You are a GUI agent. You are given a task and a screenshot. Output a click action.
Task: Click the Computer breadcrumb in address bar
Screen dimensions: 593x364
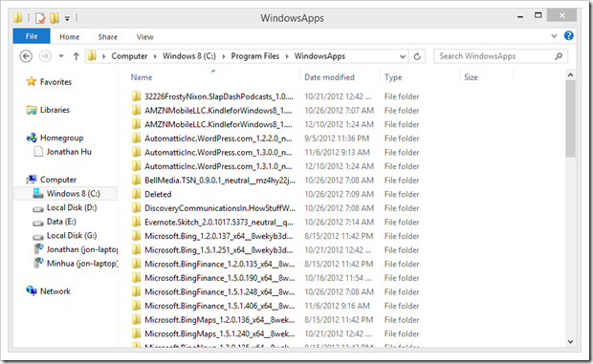pyautogui.click(x=129, y=56)
